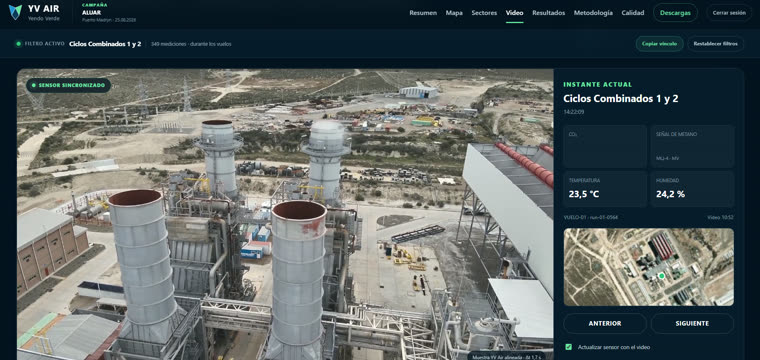The height and width of the screenshot is (360, 760).
Task: Click the 'INSTANTE ACTUAL' heading
Action: point(598,84)
